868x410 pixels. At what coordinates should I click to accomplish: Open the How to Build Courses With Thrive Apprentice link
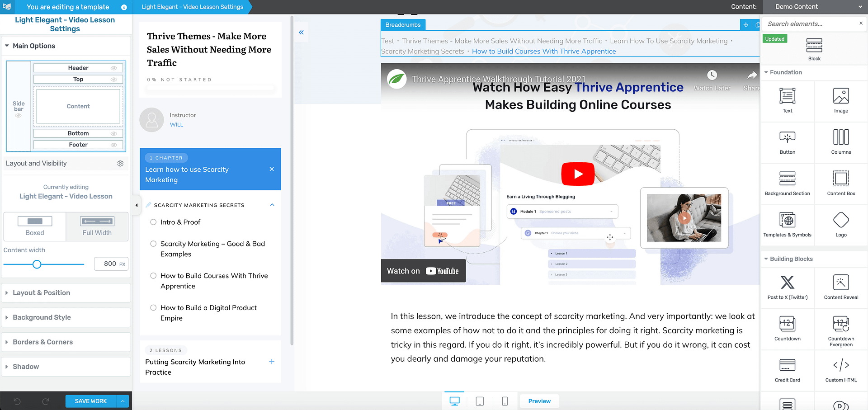click(543, 51)
